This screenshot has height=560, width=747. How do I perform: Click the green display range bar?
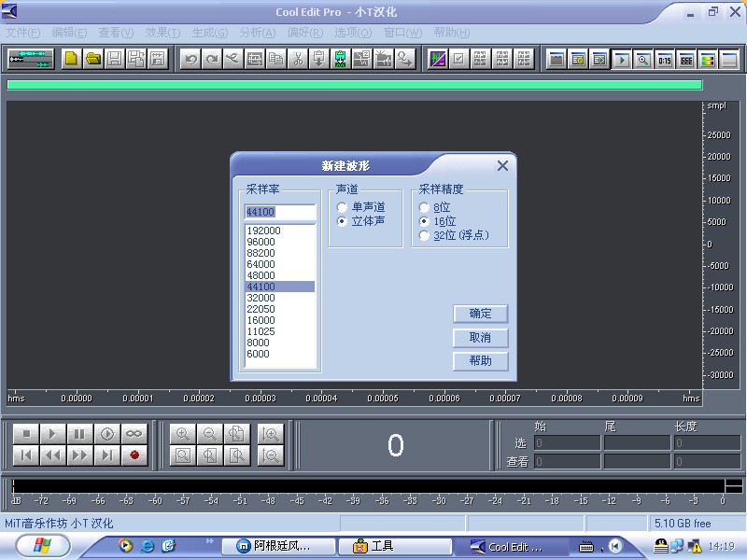pos(355,85)
